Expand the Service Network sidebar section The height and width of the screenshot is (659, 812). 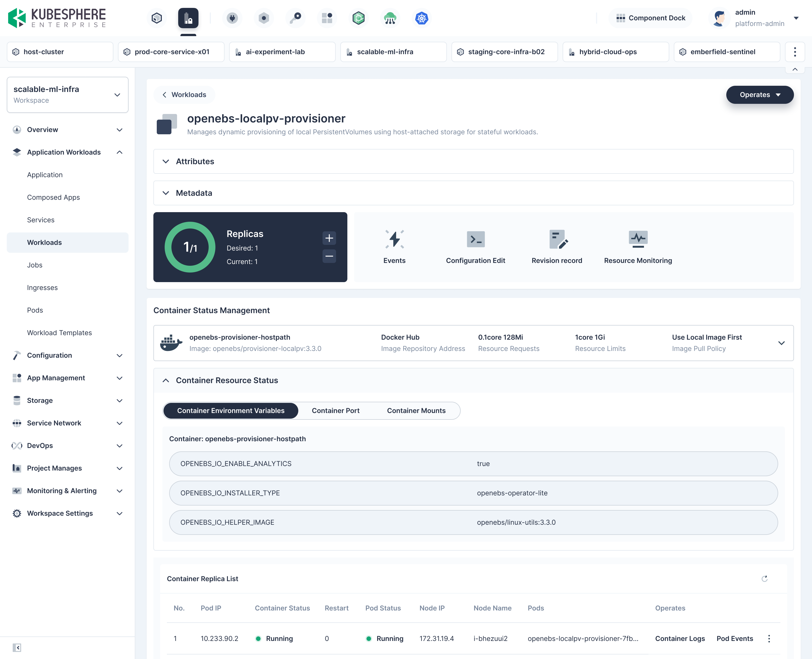pyautogui.click(x=68, y=423)
